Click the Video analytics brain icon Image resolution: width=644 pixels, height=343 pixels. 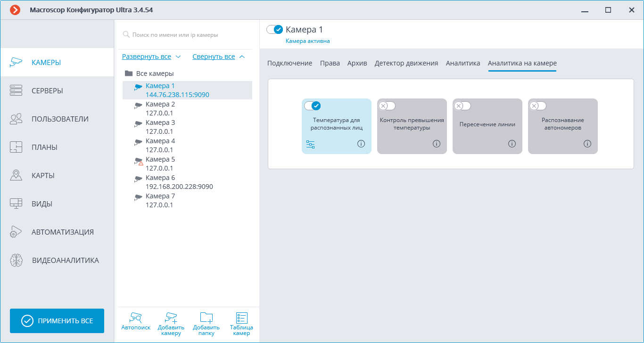[x=16, y=260]
